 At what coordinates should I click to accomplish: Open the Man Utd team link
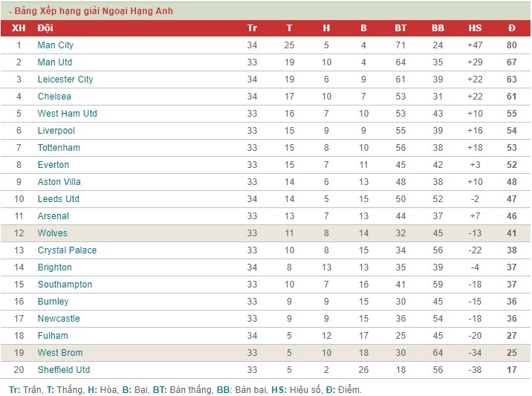pos(55,62)
